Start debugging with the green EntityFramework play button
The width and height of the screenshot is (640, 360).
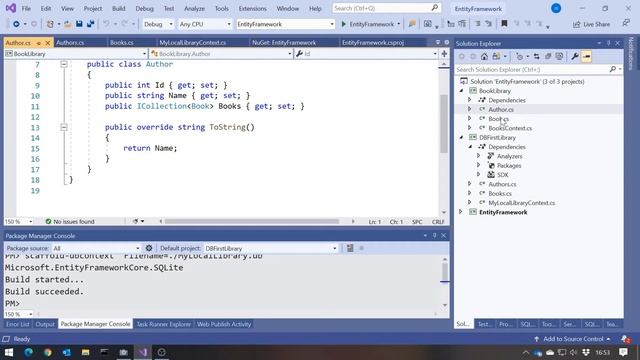pyautogui.click(x=367, y=24)
